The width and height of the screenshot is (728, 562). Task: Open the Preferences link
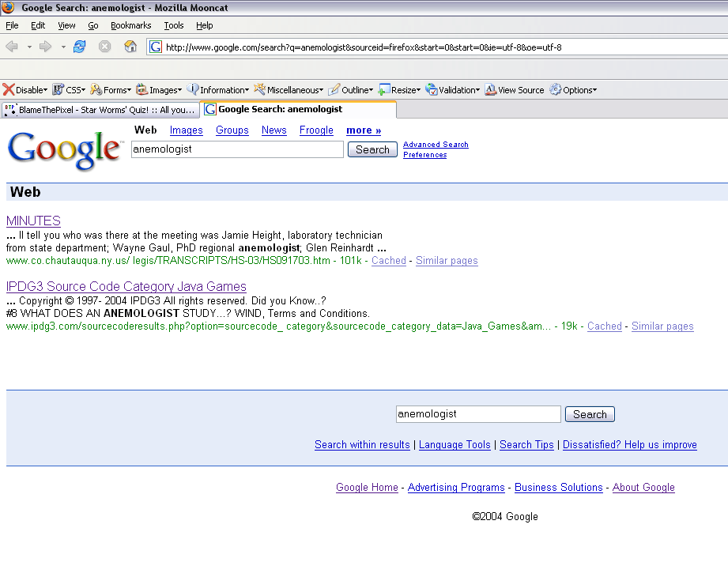pyautogui.click(x=424, y=155)
